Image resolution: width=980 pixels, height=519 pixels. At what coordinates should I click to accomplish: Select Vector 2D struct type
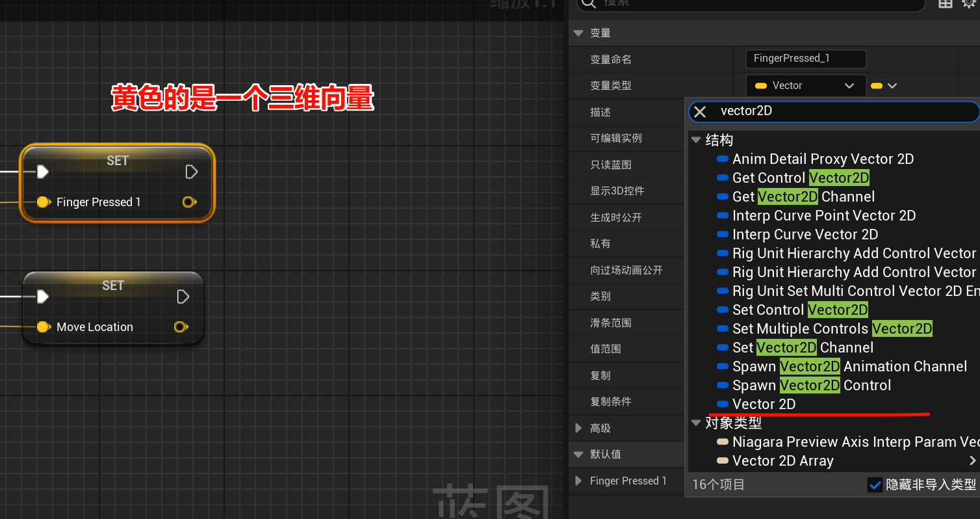tap(764, 405)
